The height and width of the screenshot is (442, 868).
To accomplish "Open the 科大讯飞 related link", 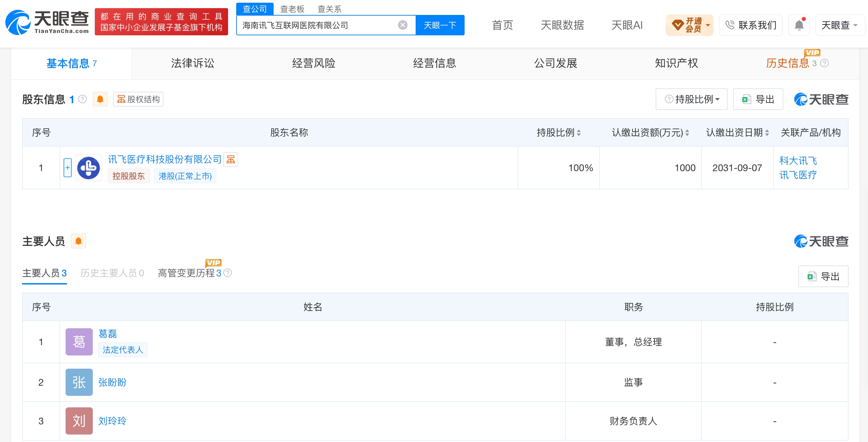I will click(798, 161).
